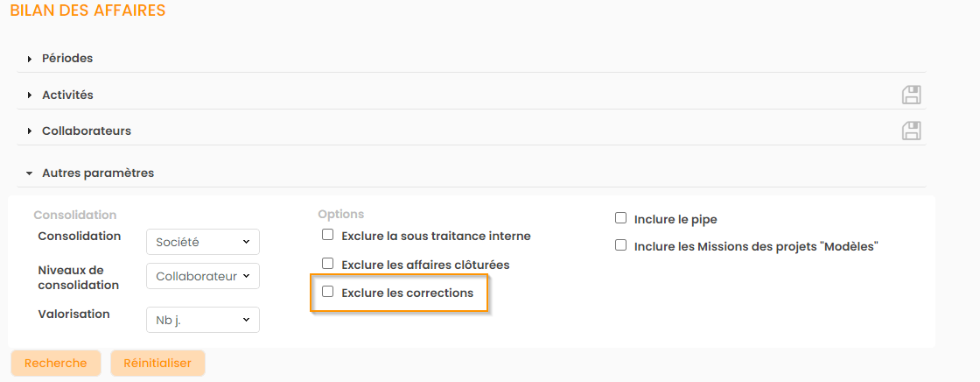Click the Niveaux de consolidation label
Screen dimensions: 980x382
point(79,277)
